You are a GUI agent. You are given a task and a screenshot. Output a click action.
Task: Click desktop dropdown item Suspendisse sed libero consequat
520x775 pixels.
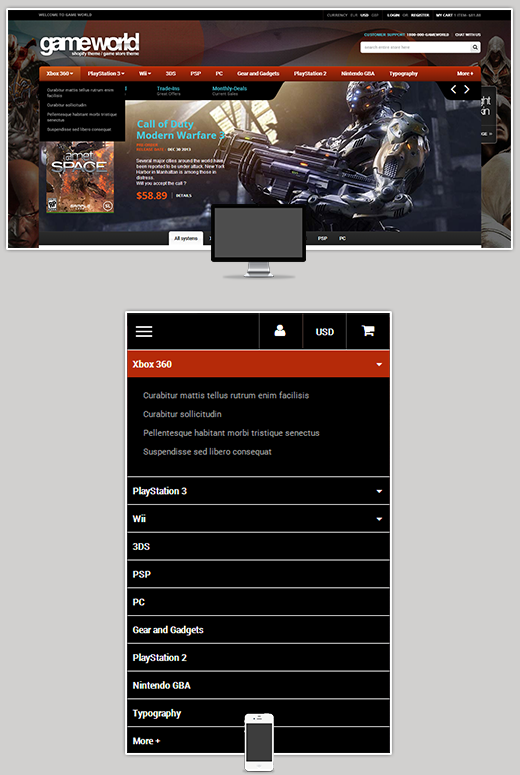coord(79,129)
